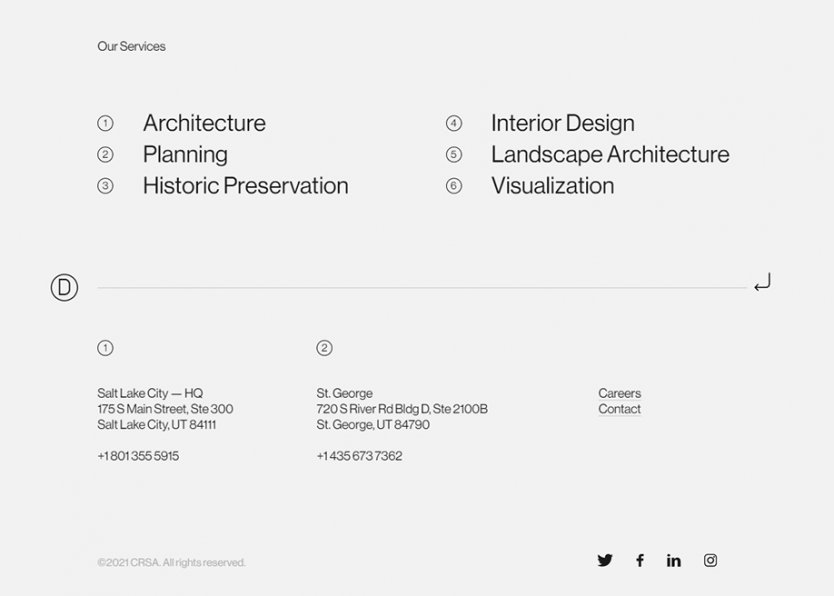Click the circled 2 above St. George office
The image size is (834, 596).
click(324, 348)
